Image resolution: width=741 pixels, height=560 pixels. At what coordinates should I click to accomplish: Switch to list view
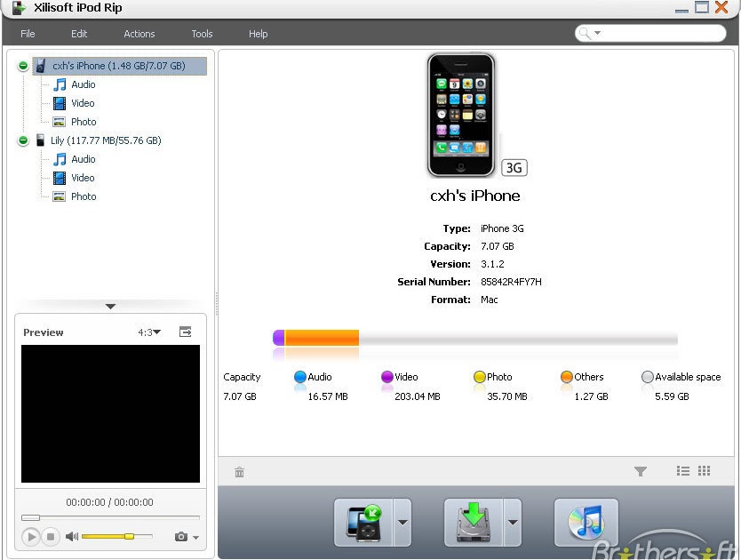pos(683,470)
